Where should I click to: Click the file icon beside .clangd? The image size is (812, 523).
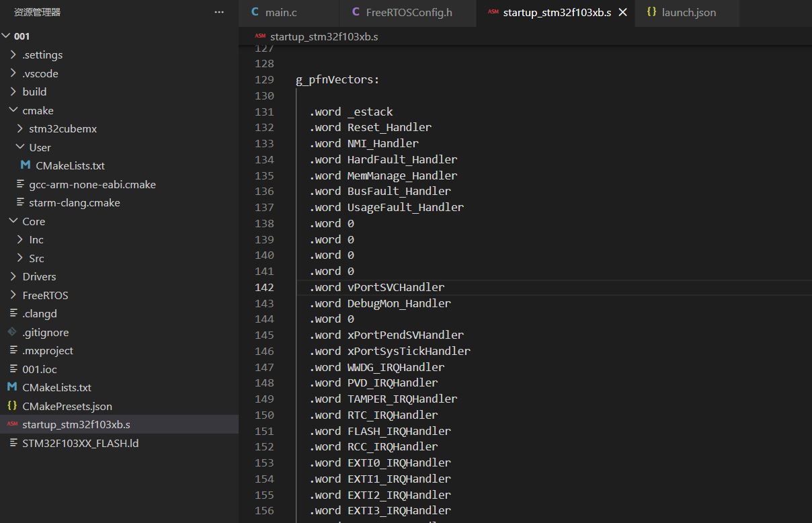[x=14, y=313]
